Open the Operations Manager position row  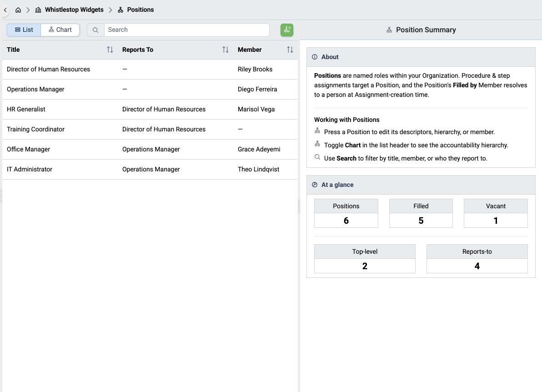[150, 90]
